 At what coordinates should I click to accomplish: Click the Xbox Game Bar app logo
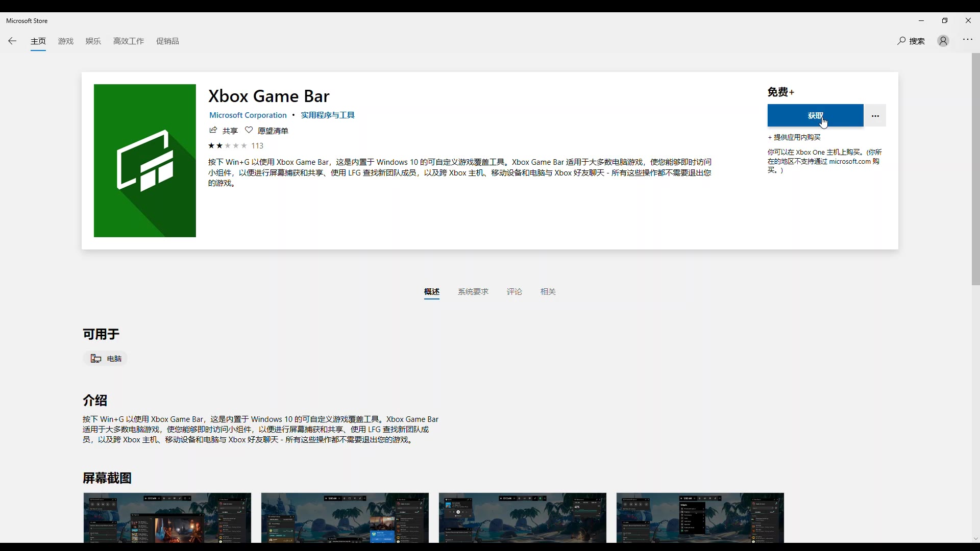[145, 161]
